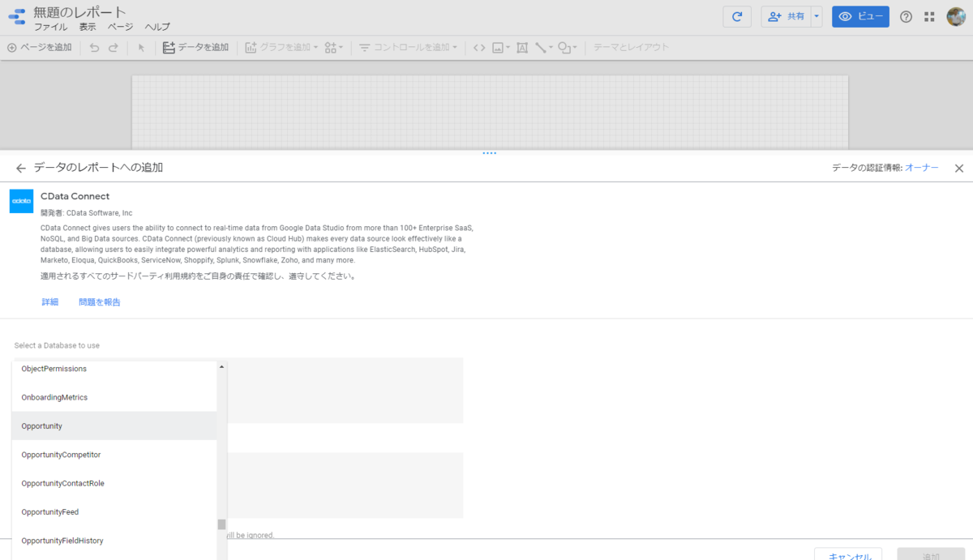Image resolution: width=973 pixels, height=560 pixels.
Task: Select the pointer selection tool
Action: click(141, 48)
